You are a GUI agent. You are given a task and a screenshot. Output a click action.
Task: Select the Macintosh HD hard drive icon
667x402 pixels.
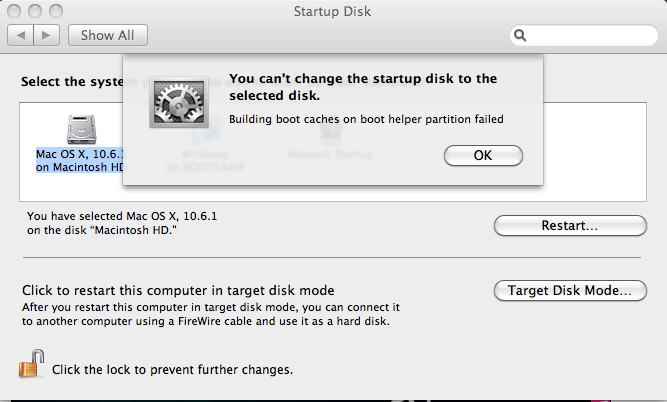pyautogui.click(x=82, y=129)
